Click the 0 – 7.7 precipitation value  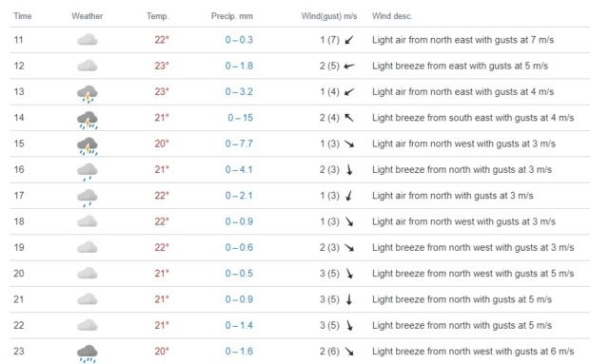tap(239, 144)
